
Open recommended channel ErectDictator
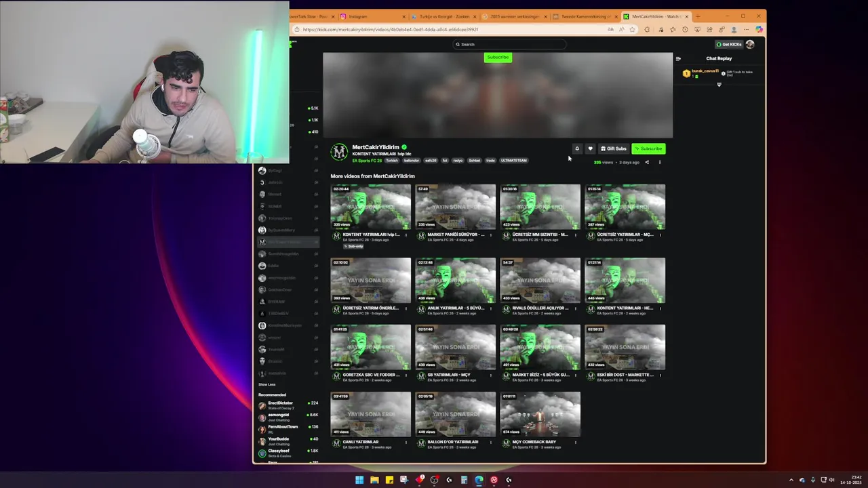click(x=288, y=405)
